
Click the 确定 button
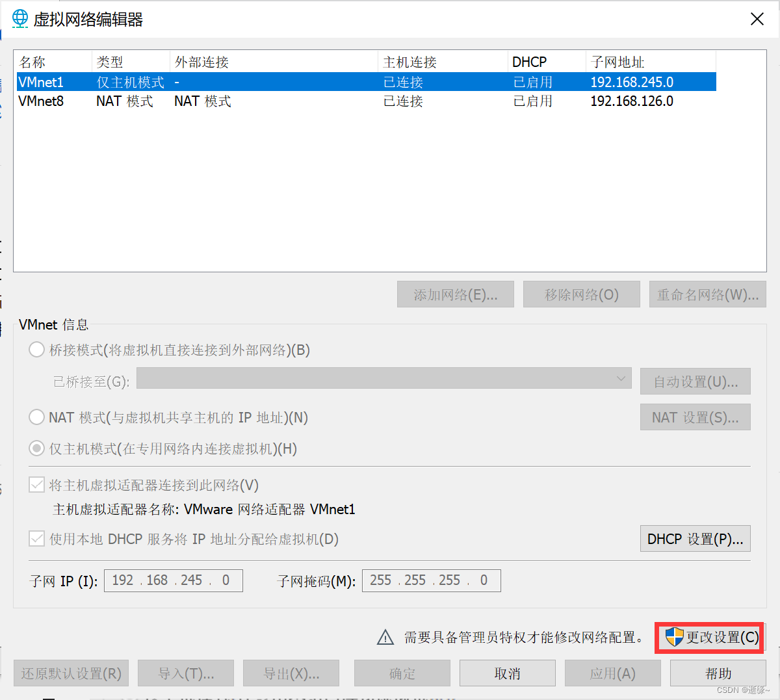(x=402, y=673)
